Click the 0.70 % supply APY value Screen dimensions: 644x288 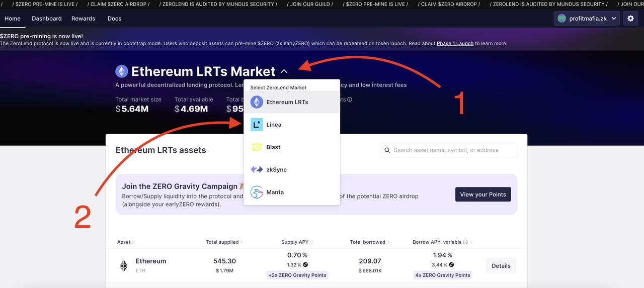point(297,255)
